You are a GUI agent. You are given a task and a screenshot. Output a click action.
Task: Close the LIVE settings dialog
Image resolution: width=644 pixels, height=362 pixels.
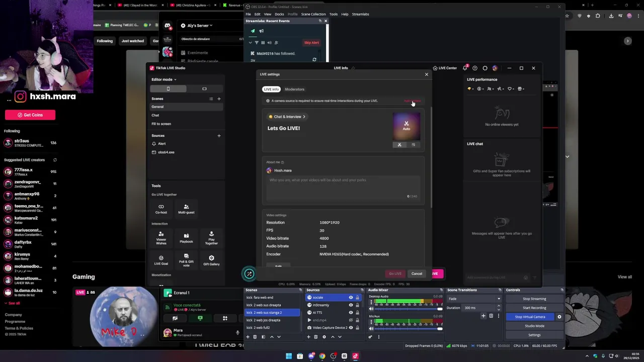pyautogui.click(x=427, y=74)
